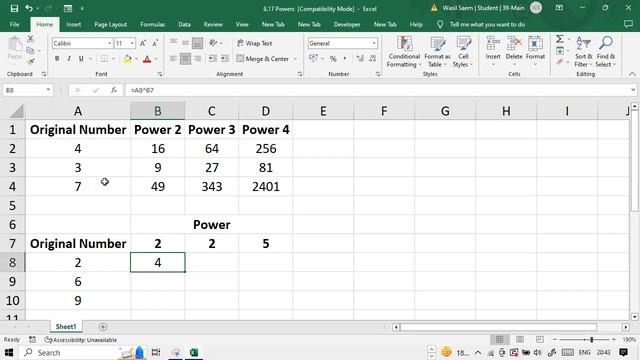Click the Increase Decimal icon
Screen dimensions: 640x360
(x=360, y=59)
